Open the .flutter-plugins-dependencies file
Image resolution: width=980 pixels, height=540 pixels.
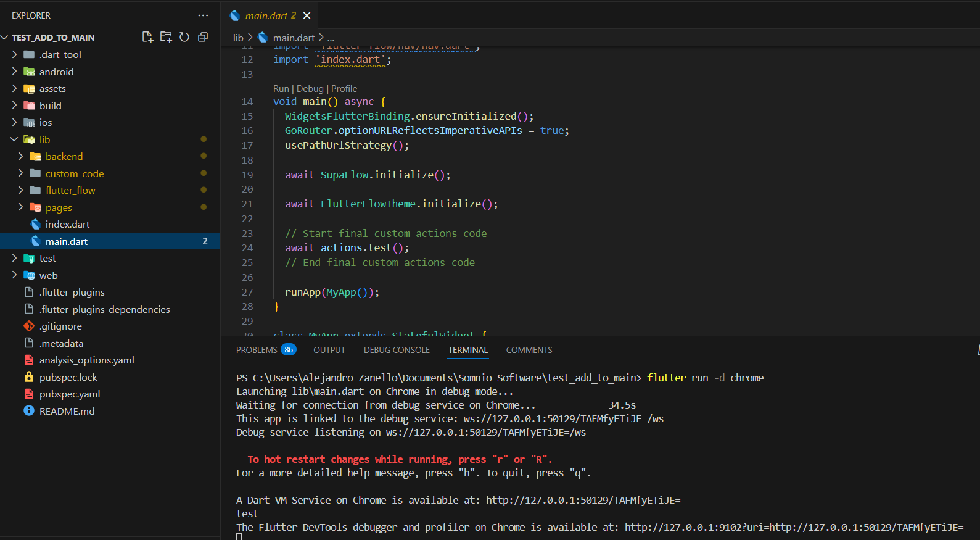tap(104, 309)
